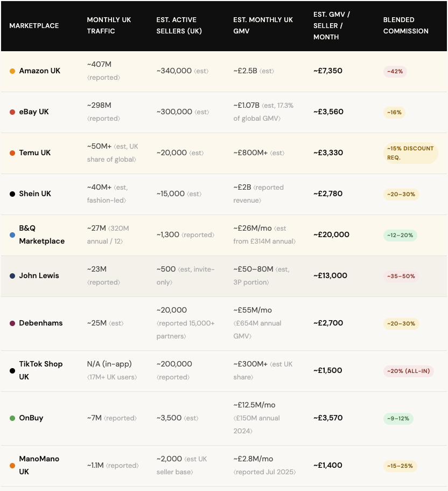The height and width of the screenshot is (491, 448).
Task: Click the navy dot beside John Lewis
Action: (x=12, y=276)
